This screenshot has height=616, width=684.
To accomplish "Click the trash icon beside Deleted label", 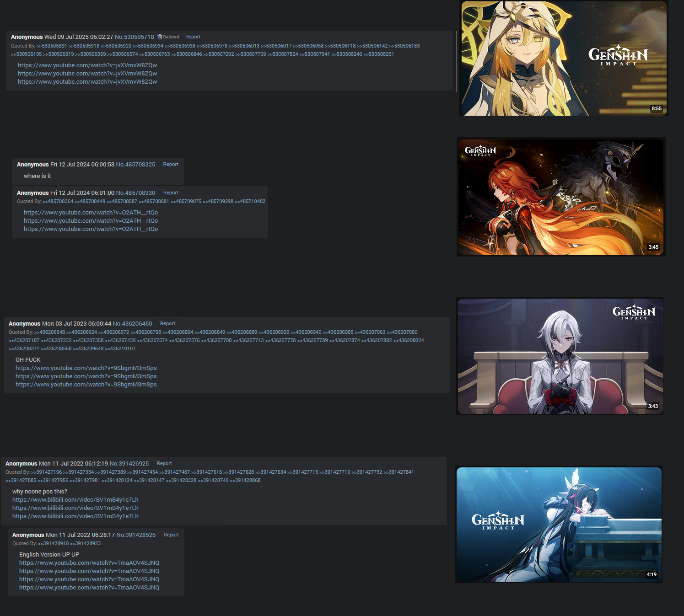I will click(160, 37).
